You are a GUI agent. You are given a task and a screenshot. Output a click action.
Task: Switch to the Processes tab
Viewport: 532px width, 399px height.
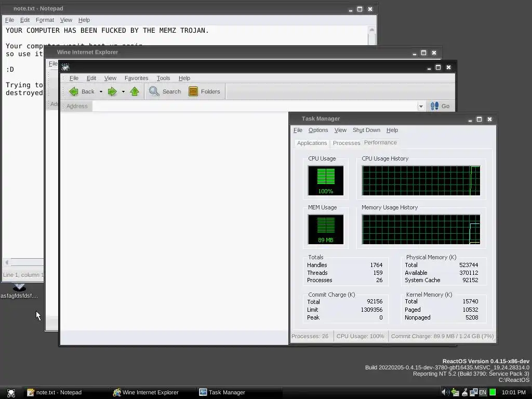346,143
